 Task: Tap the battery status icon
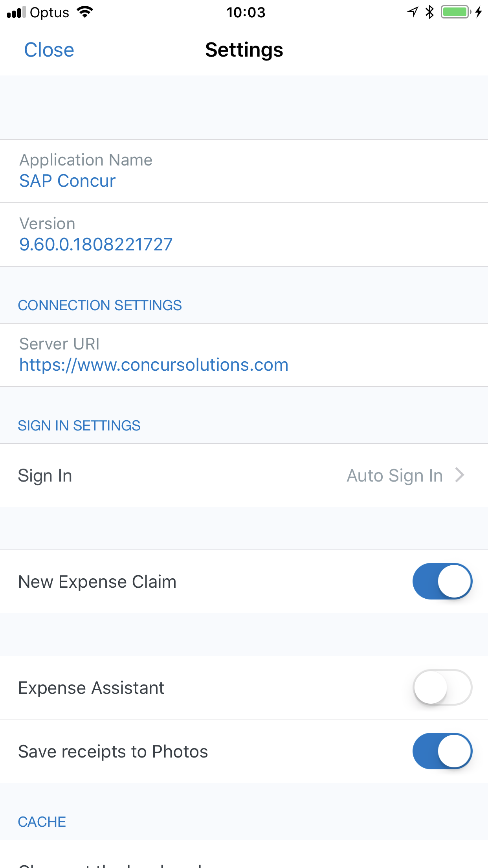[x=456, y=12]
